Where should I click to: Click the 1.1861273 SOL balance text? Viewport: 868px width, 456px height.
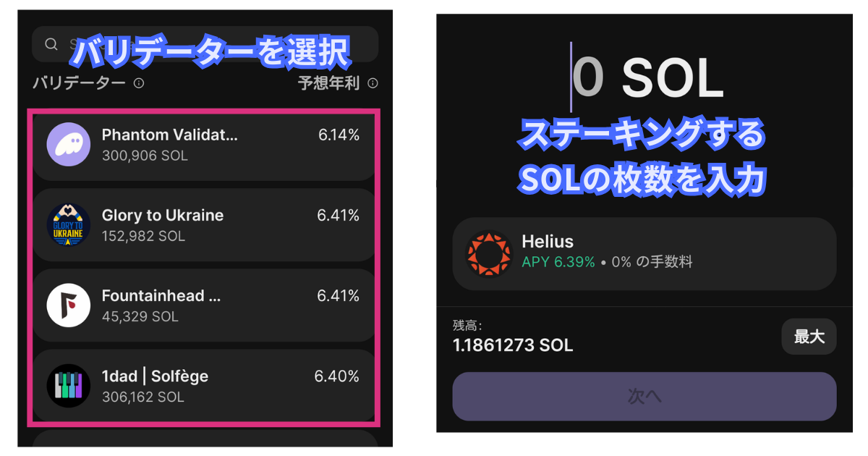(513, 345)
